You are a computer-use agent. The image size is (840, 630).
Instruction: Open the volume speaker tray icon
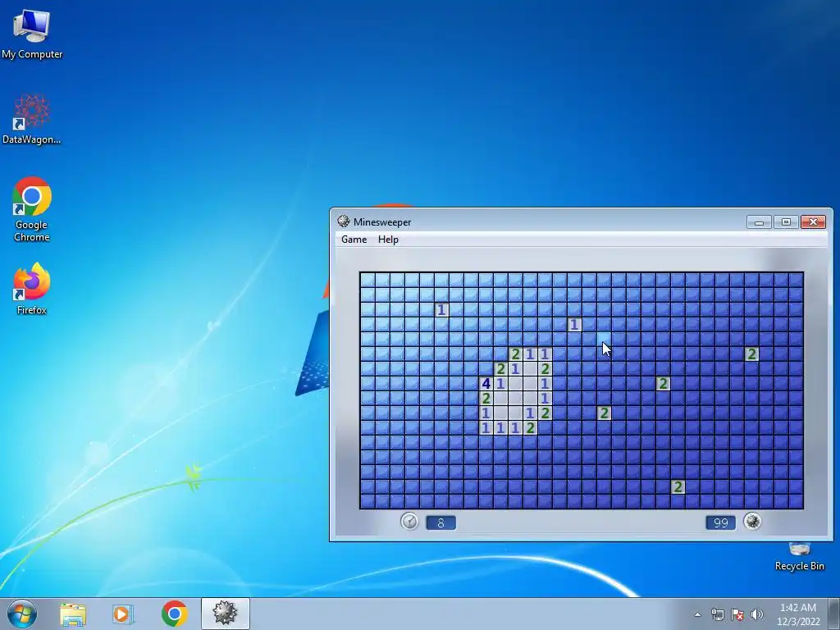tap(756, 614)
